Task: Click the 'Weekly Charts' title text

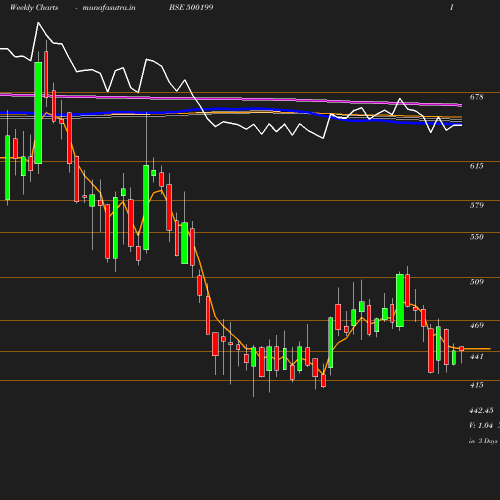Action: [34, 8]
